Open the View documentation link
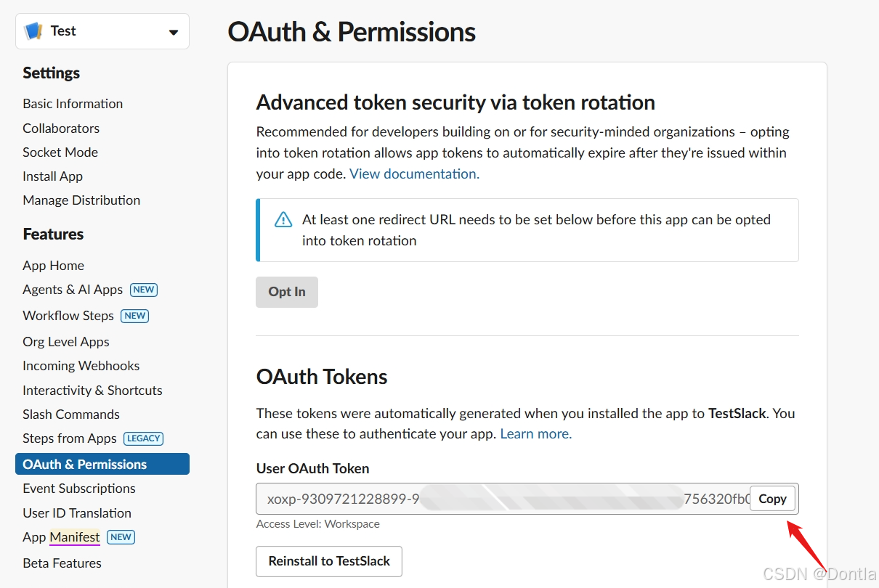 click(x=414, y=174)
